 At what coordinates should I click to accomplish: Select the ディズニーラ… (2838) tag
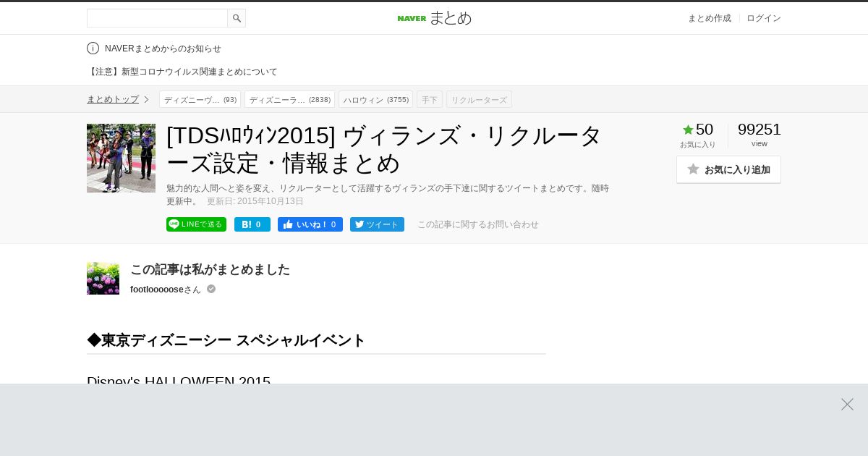(x=289, y=99)
